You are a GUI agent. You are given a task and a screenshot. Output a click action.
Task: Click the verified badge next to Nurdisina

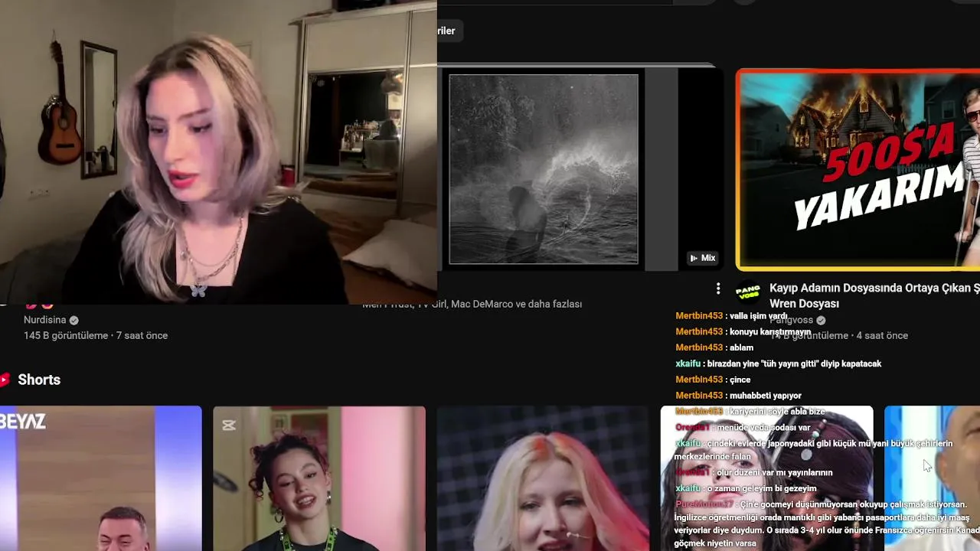click(x=73, y=320)
